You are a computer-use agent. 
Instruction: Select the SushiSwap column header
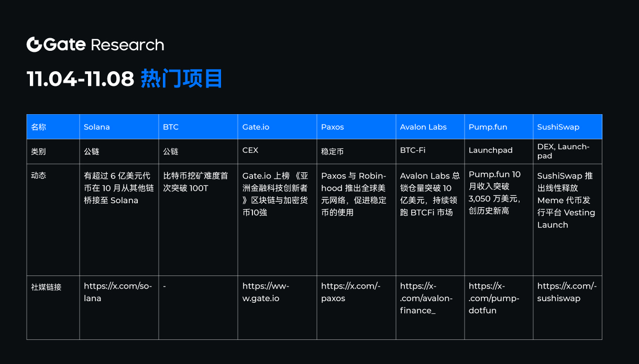pos(558,127)
